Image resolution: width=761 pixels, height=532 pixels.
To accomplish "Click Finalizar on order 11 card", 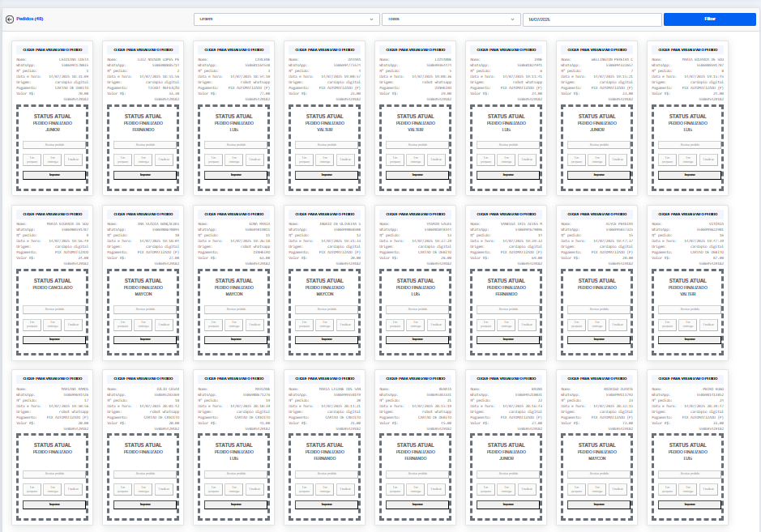I will click(254, 325).
